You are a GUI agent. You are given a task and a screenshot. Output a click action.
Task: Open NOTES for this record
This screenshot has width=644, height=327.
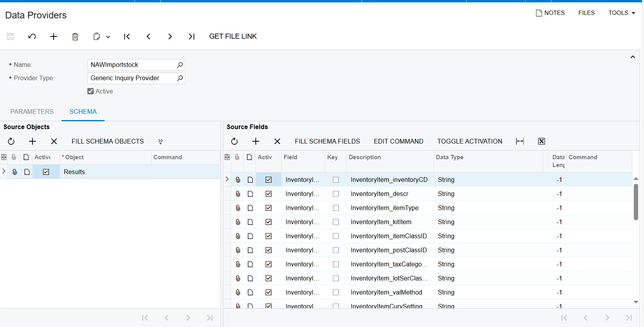click(x=550, y=13)
